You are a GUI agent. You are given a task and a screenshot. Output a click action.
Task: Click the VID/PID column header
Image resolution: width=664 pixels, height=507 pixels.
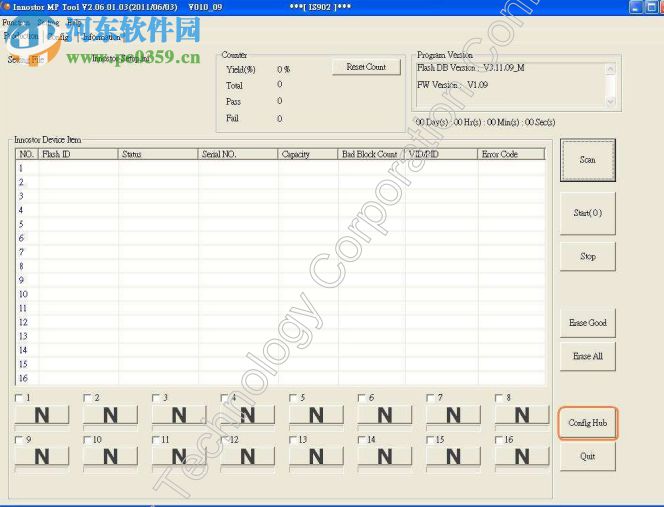point(441,154)
